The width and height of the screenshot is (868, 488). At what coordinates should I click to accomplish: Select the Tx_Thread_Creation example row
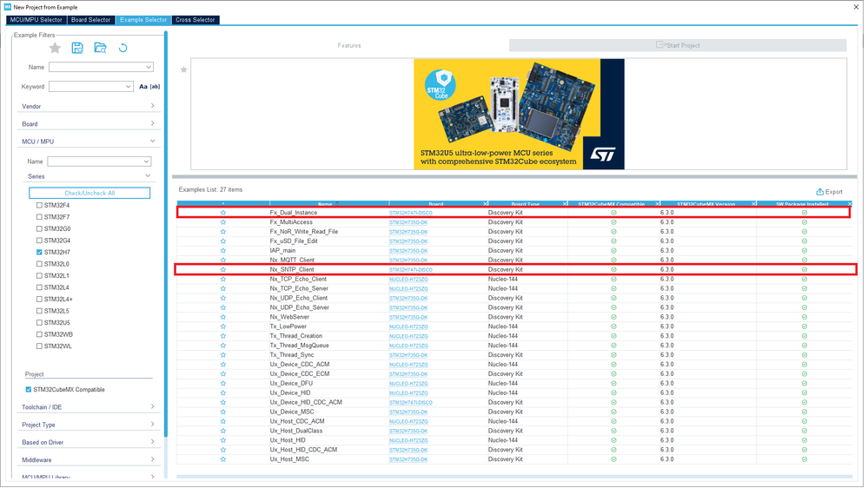pos(514,336)
